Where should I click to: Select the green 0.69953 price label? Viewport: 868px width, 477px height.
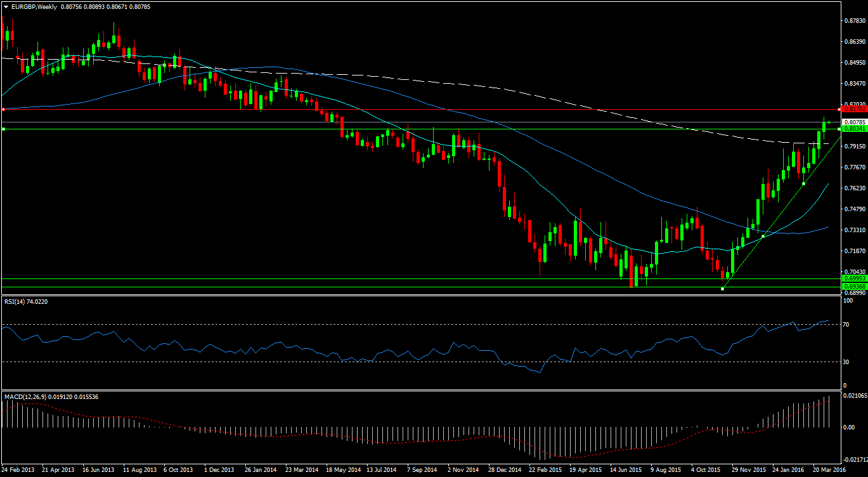853,278
